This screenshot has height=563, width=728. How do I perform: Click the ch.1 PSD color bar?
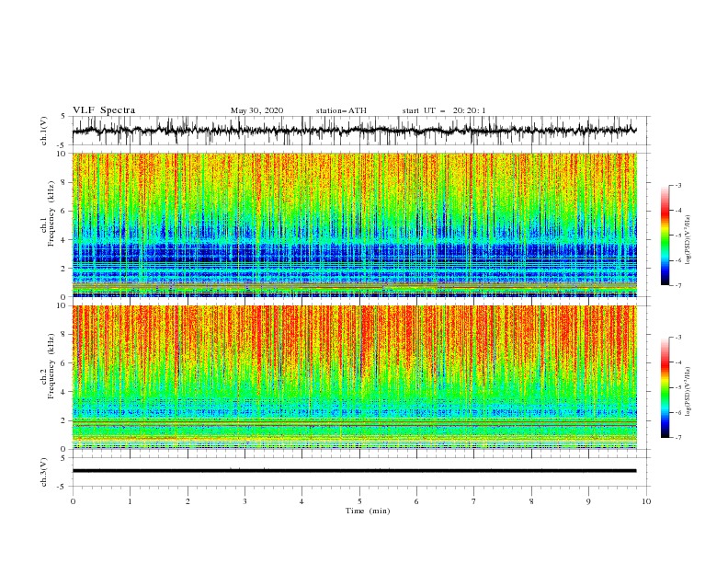(665, 236)
